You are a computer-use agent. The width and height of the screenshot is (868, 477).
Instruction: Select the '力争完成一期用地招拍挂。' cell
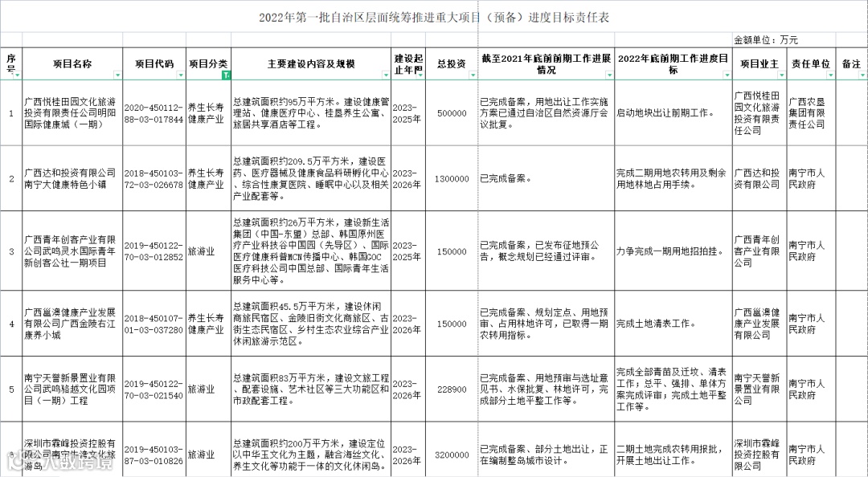click(674, 251)
